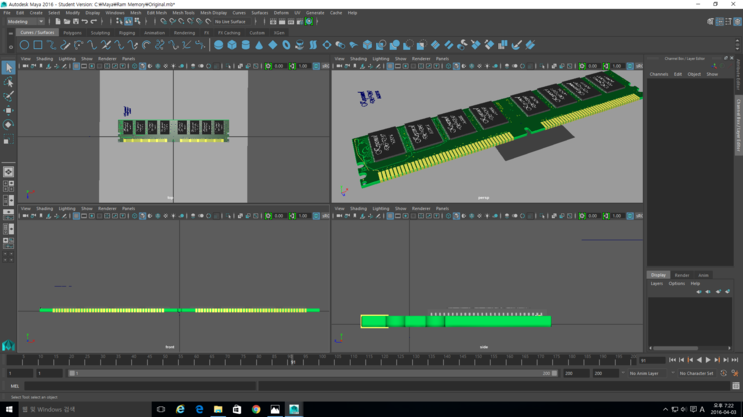Screen dimensions: 743x417
Task: Expand the No Character Set dropdown
Action: click(697, 373)
